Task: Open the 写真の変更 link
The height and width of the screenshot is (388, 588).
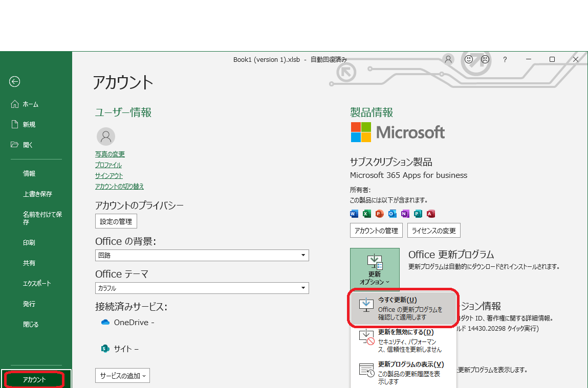Action: [110, 154]
